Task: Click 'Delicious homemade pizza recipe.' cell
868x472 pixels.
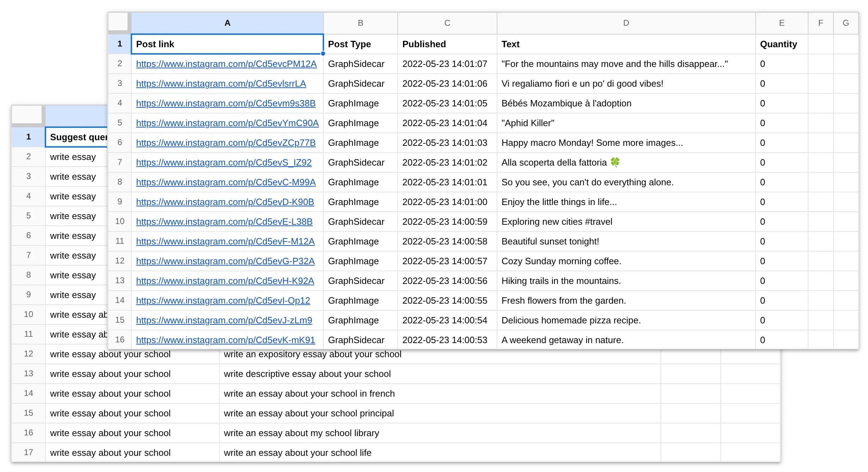Action: [626, 320]
